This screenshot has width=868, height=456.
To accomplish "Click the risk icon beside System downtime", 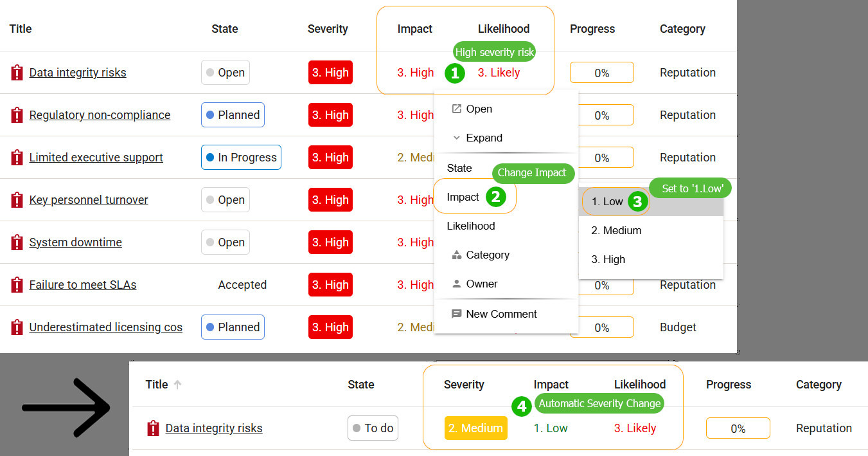I will coord(17,242).
